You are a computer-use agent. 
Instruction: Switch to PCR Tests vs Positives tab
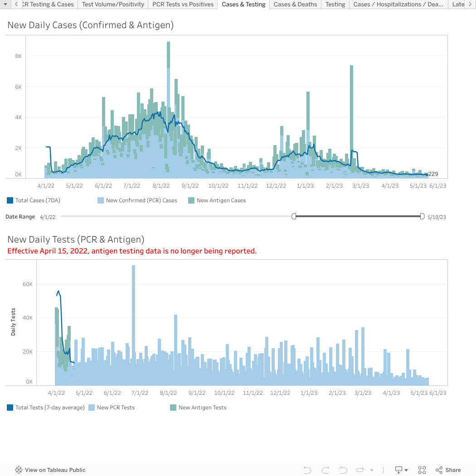pyautogui.click(x=183, y=4)
